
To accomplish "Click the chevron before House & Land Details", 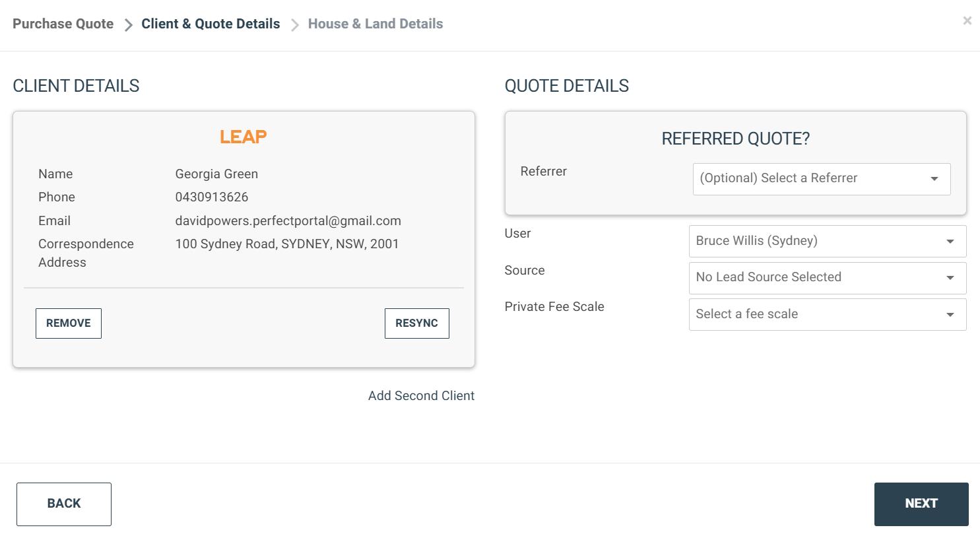I will click(x=294, y=25).
